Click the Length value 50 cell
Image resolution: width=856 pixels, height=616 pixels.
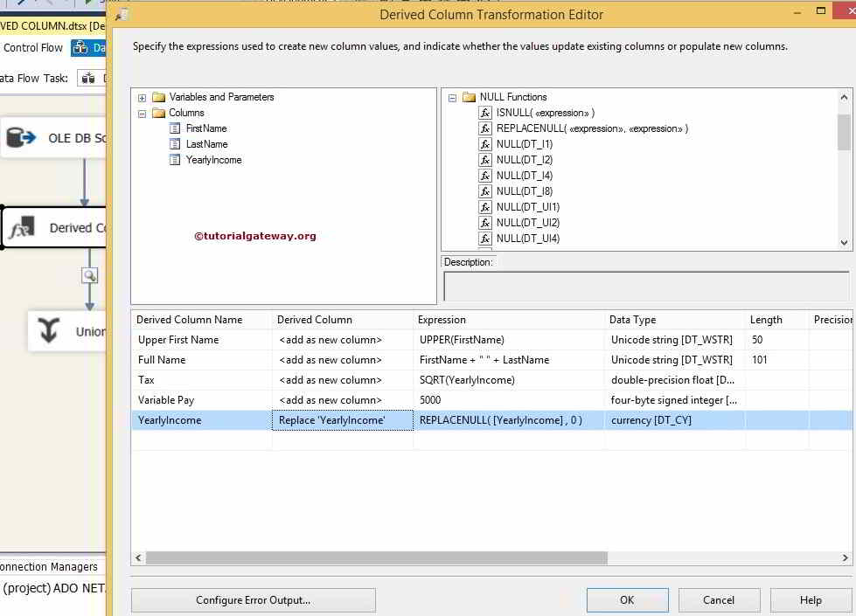pos(776,340)
